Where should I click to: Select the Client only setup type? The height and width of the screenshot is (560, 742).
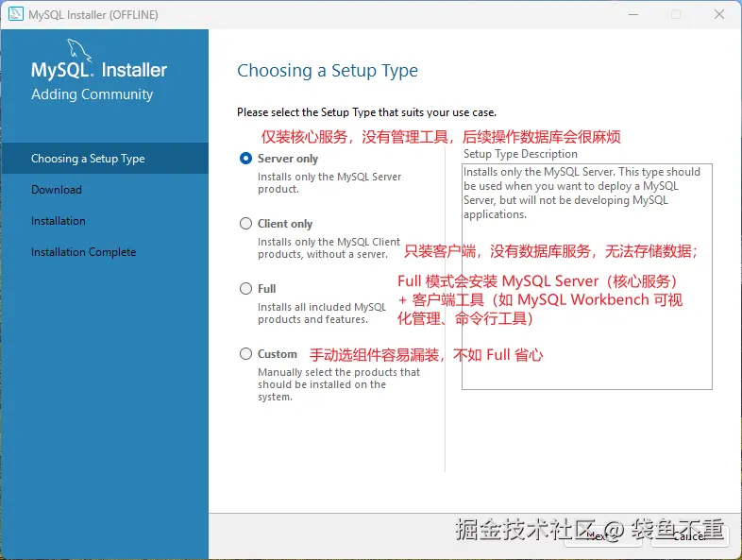[245, 224]
